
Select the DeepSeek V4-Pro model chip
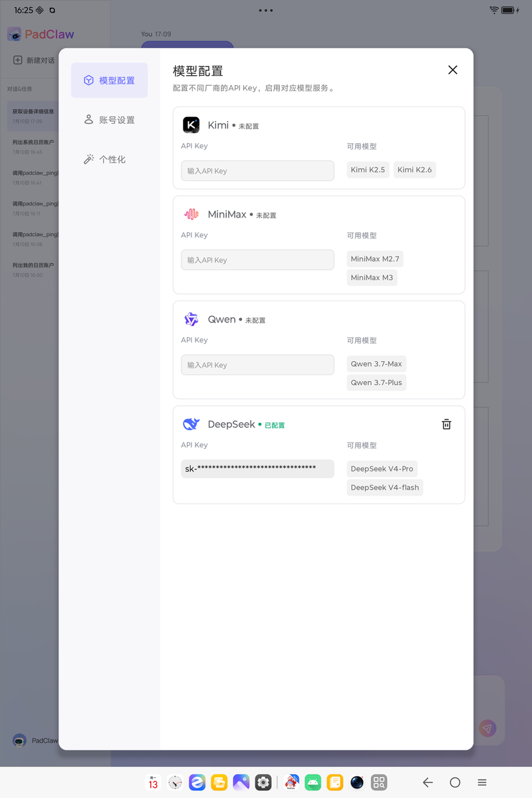click(382, 469)
